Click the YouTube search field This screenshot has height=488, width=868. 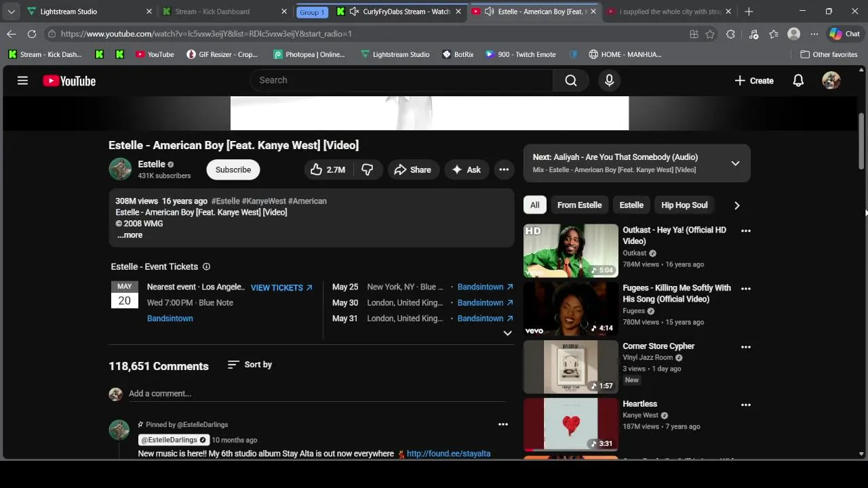pyautogui.click(x=401, y=81)
